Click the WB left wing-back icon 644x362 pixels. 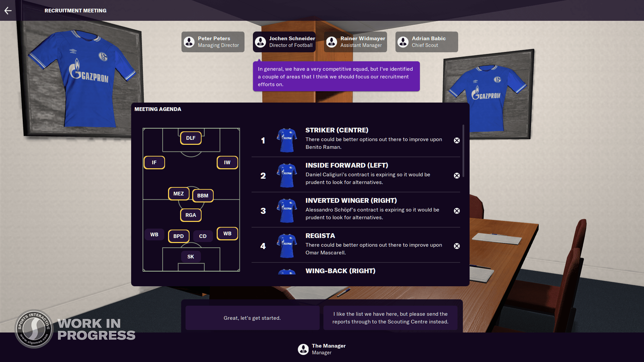point(155,234)
